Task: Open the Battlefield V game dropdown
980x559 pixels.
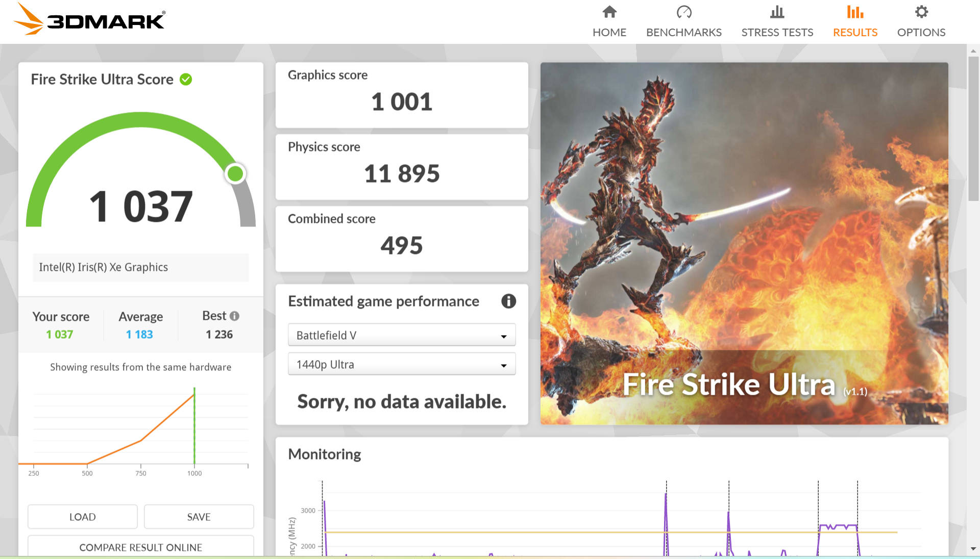Action: (x=402, y=335)
